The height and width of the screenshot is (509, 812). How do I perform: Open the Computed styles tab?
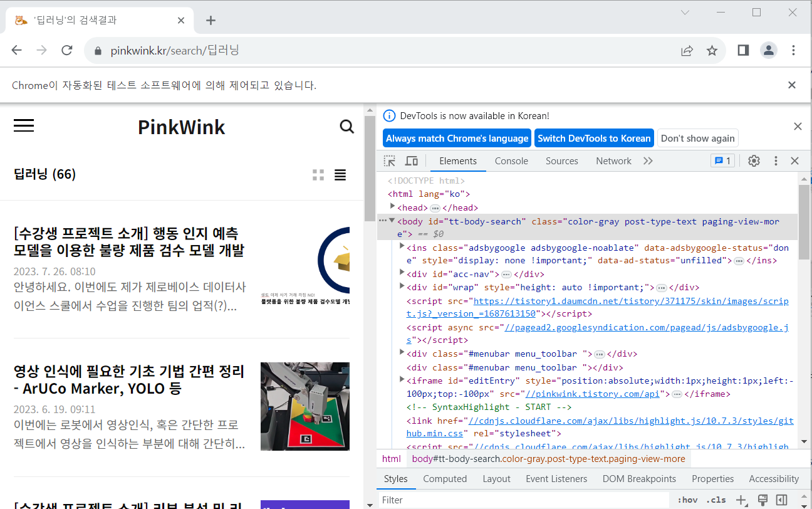click(445, 478)
